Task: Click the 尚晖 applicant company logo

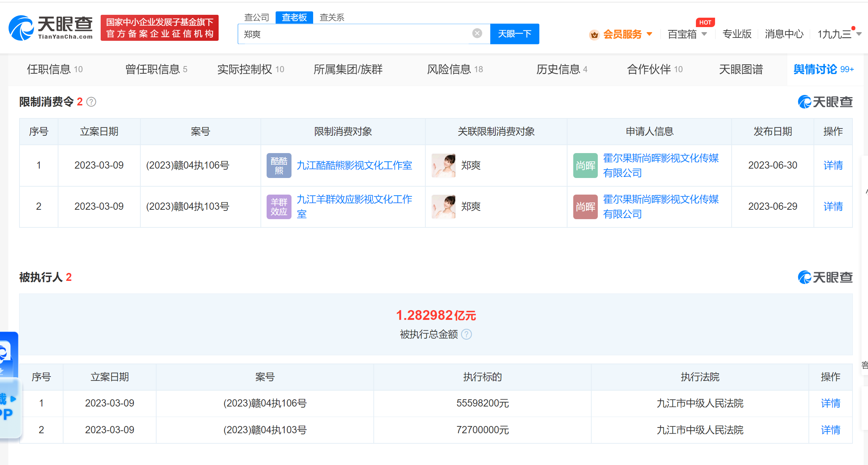Action: (x=585, y=165)
